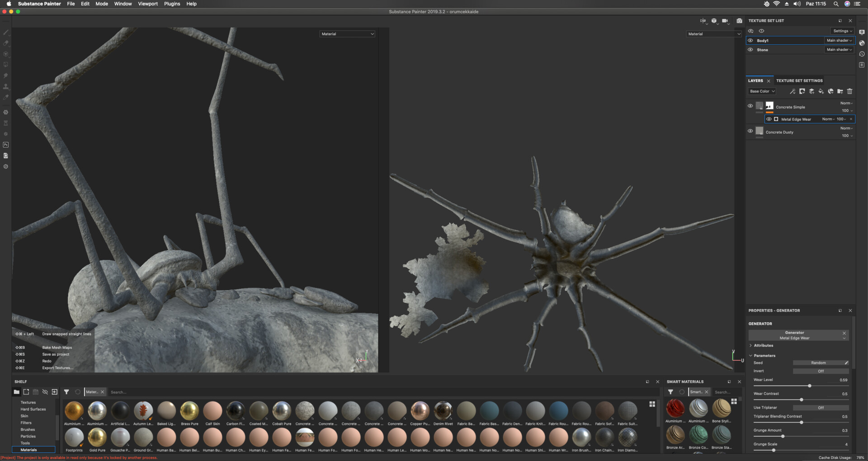Image resolution: width=868 pixels, height=461 pixels.
Task: Add a new paint layer
Action: (x=811, y=91)
